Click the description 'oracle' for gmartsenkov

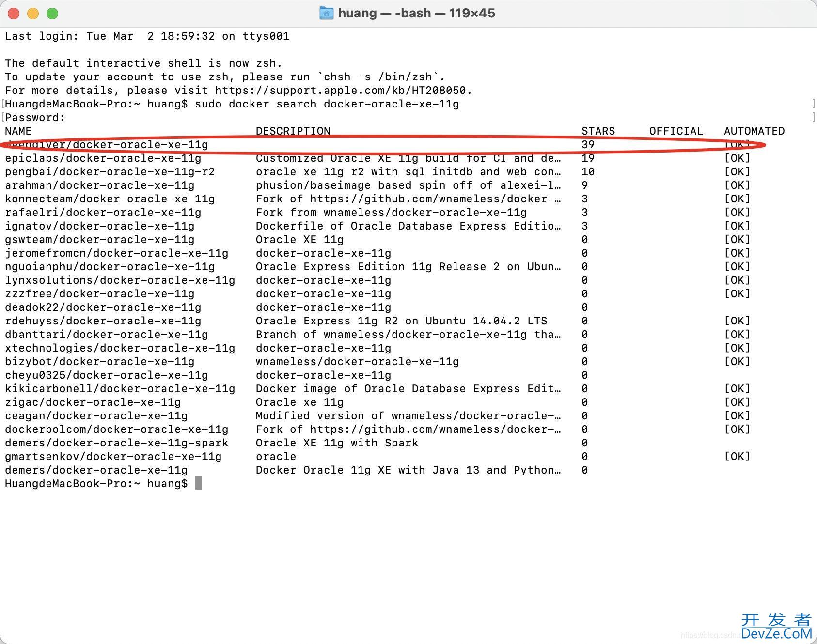[276, 456]
